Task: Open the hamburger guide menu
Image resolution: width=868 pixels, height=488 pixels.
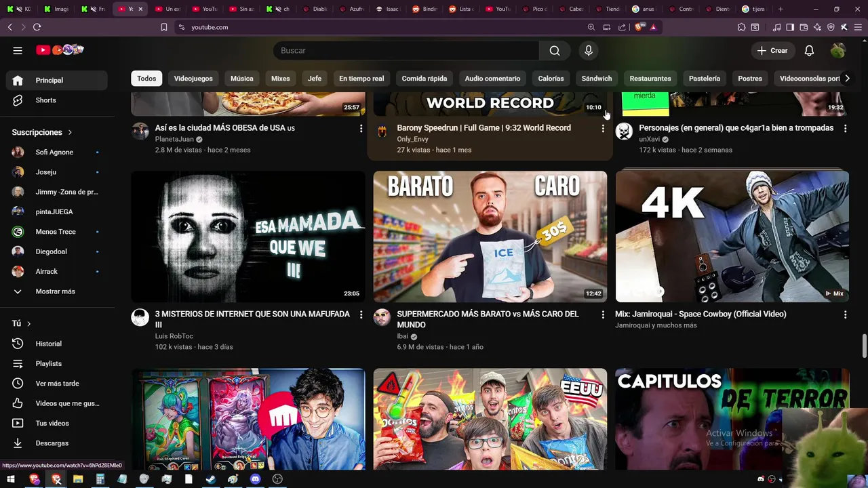Action: [18, 50]
